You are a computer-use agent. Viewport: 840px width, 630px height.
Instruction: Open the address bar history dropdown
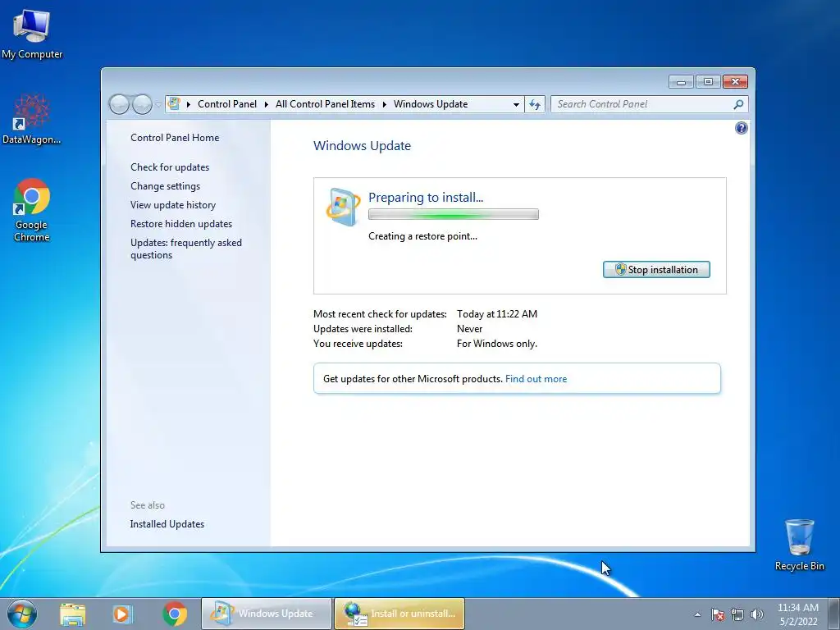coord(516,104)
